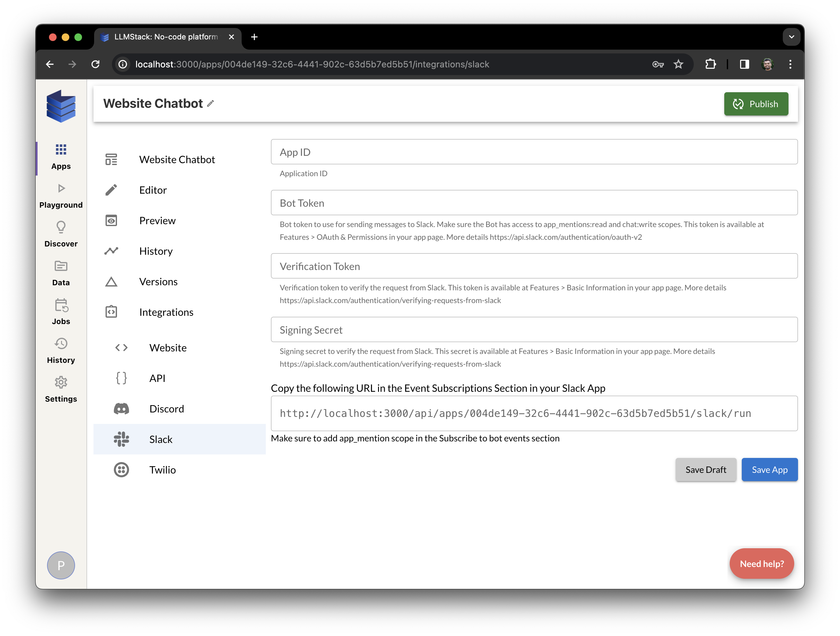Open the Jobs section
Image resolution: width=840 pixels, height=636 pixels.
[61, 312]
